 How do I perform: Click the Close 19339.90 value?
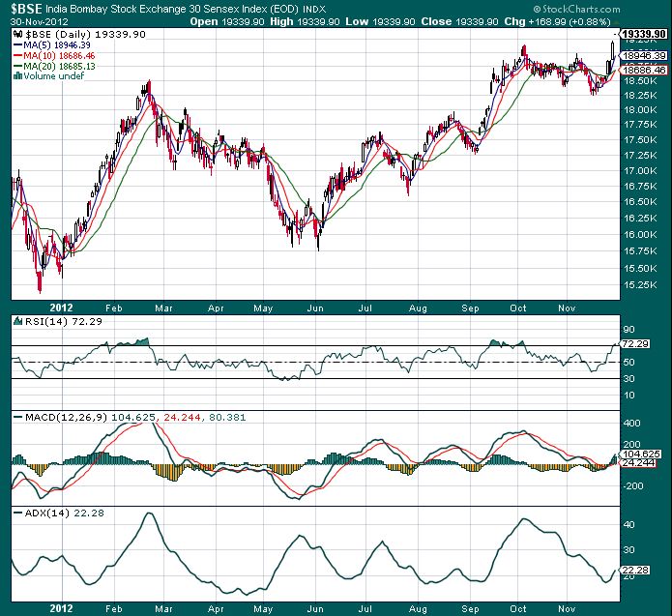click(x=459, y=21)
